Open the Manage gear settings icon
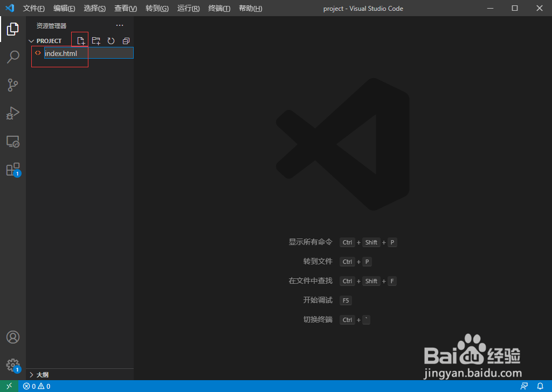This screenshot has height=392, width=552. point(13,366)
